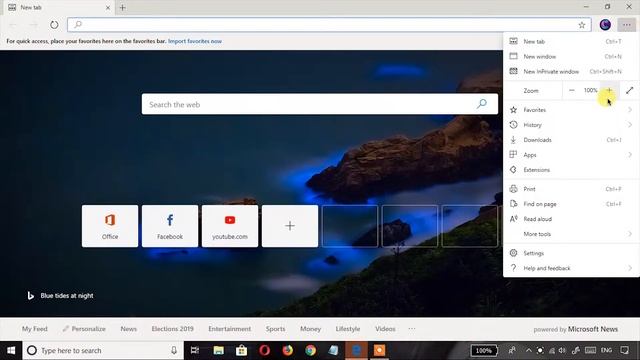Switch to Videos feed tab

click(385, 329)
